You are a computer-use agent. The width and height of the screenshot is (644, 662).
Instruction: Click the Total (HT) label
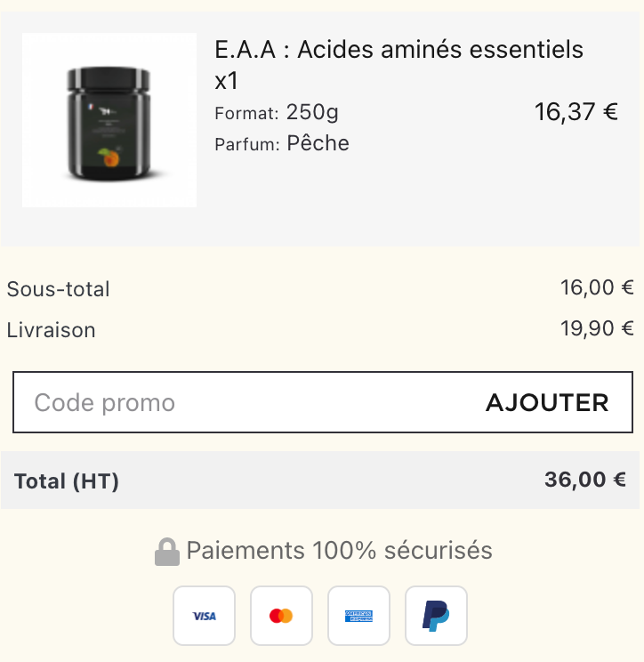coord(67,480)
